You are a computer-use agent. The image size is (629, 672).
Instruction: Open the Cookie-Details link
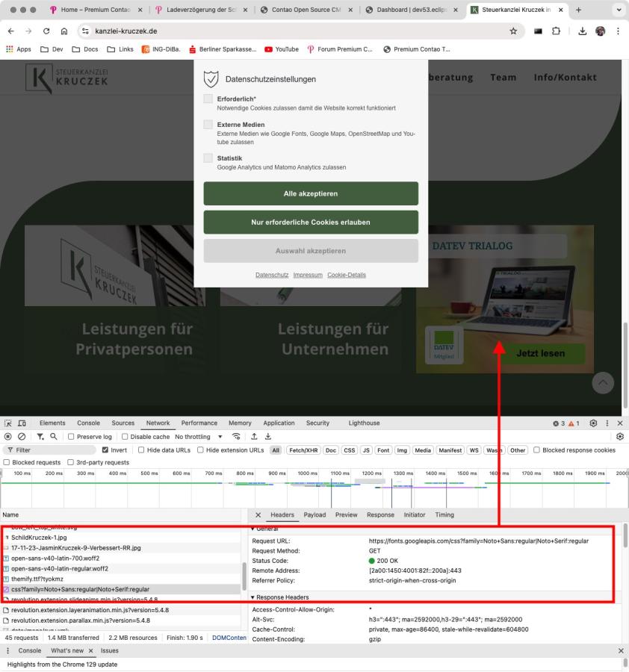[347, 275]
